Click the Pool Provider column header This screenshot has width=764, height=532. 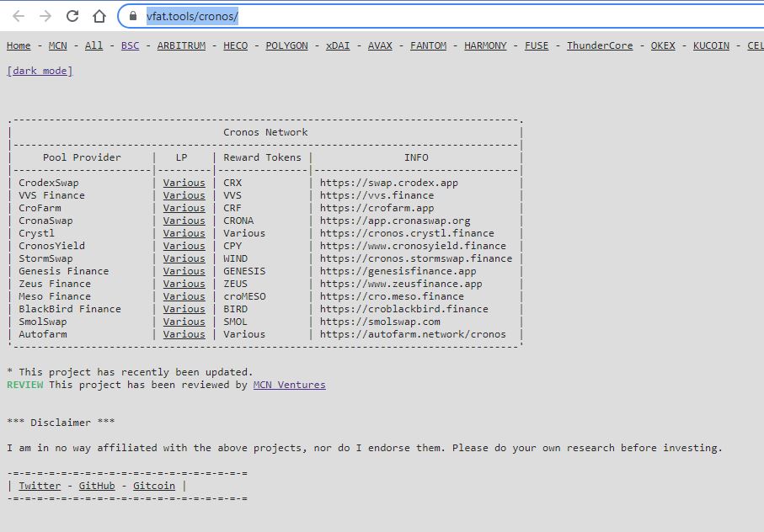82,157
